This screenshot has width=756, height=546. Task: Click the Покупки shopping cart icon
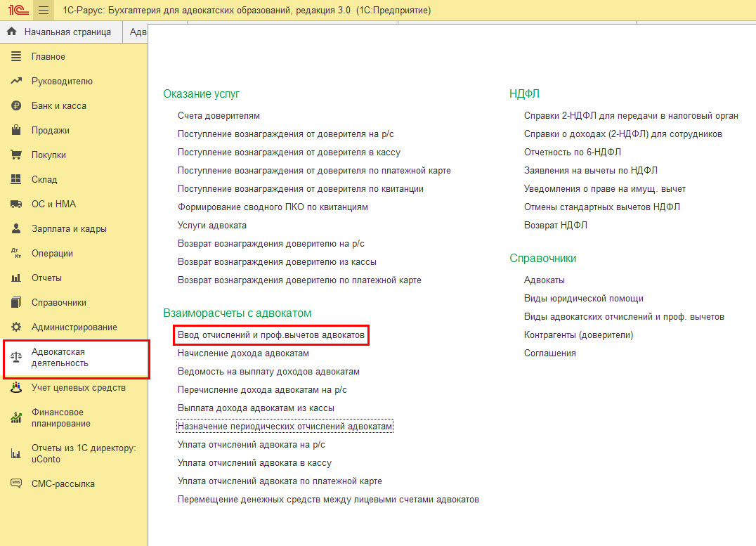tap(16, 155)
